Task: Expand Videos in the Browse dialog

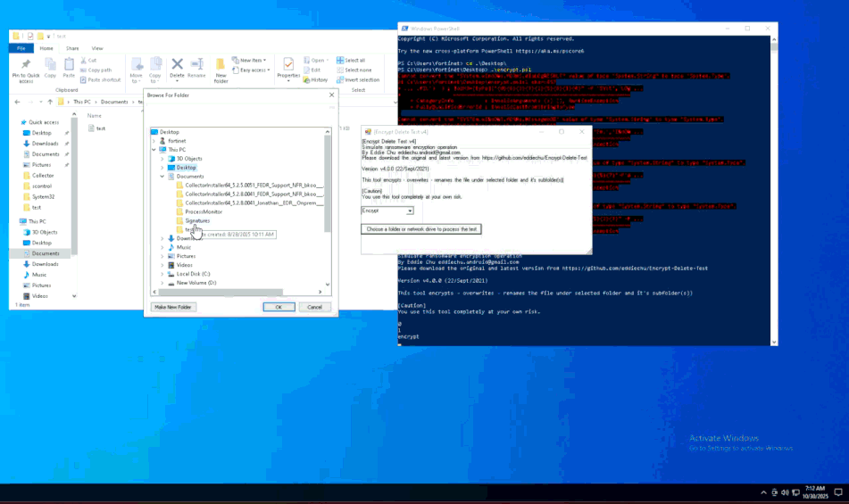Action: (162, 265)
